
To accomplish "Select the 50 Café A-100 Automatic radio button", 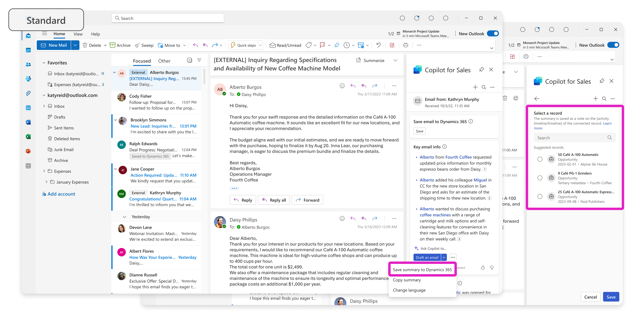I will click(x=540, y=159).
